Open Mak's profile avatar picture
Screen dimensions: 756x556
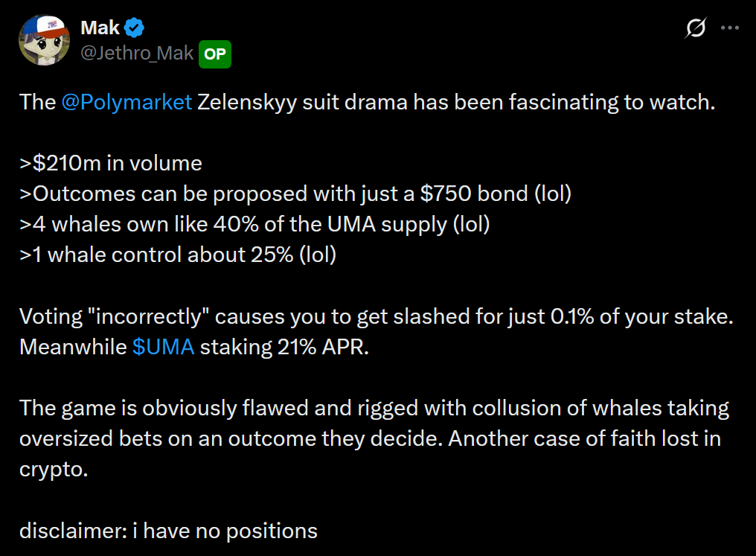pos(44,39)
